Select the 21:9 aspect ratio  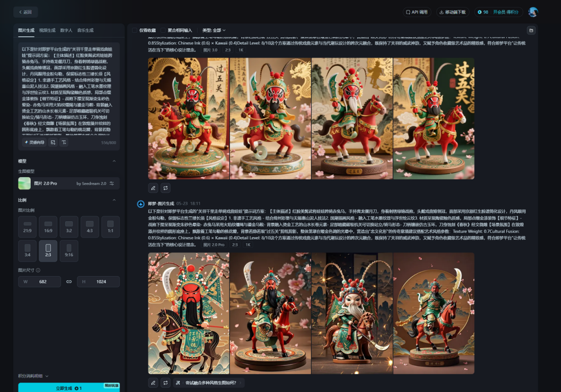click(x=27, y=227)
